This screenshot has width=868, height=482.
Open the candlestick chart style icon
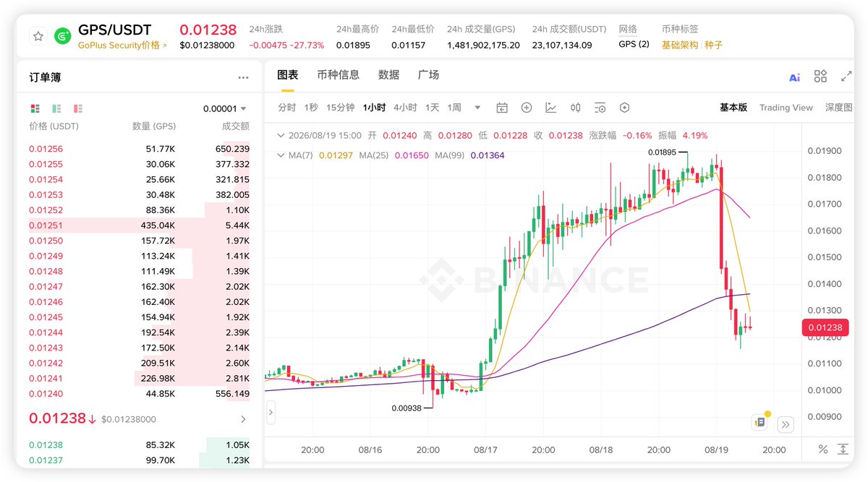(576, 108)
